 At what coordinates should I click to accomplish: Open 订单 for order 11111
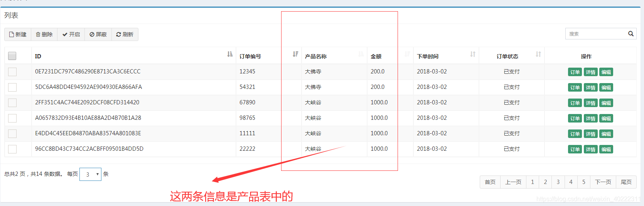[575, 134]
